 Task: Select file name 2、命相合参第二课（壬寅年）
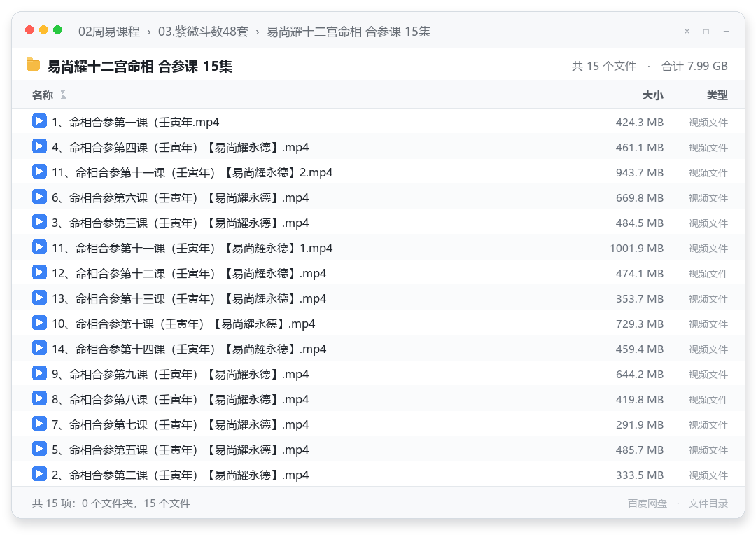coord(181,475)
